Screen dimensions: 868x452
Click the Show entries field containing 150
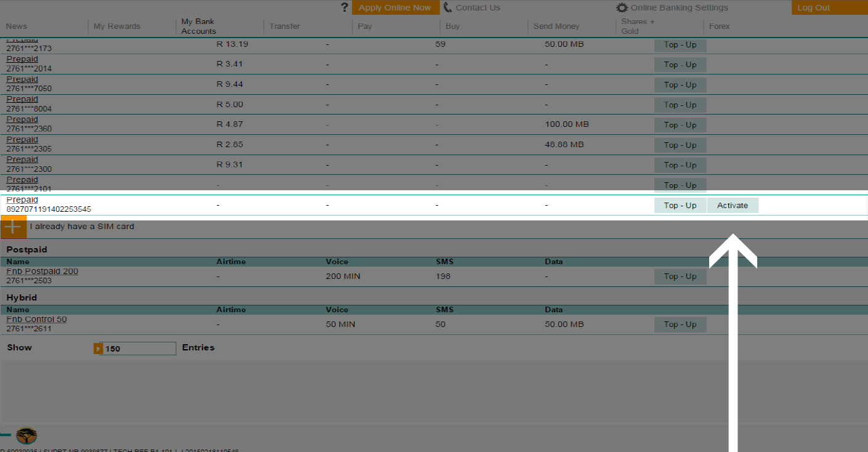point(139,349)
